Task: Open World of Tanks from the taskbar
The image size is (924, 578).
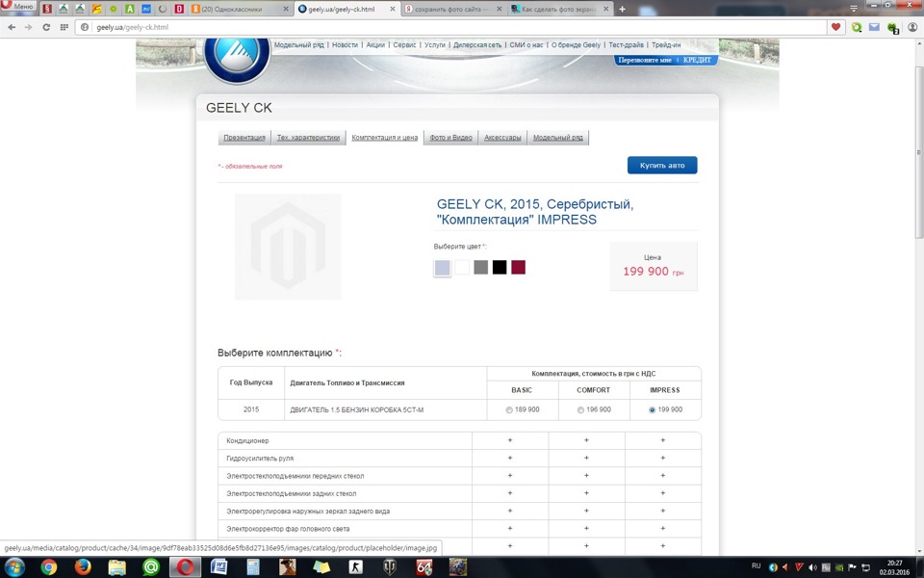Action: (390, 567)
